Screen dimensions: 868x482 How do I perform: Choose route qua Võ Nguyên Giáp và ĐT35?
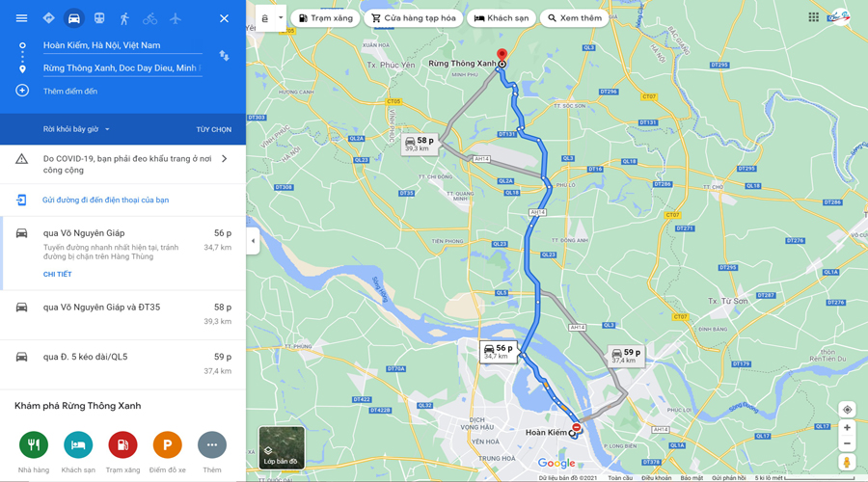(x=122, y=314)
